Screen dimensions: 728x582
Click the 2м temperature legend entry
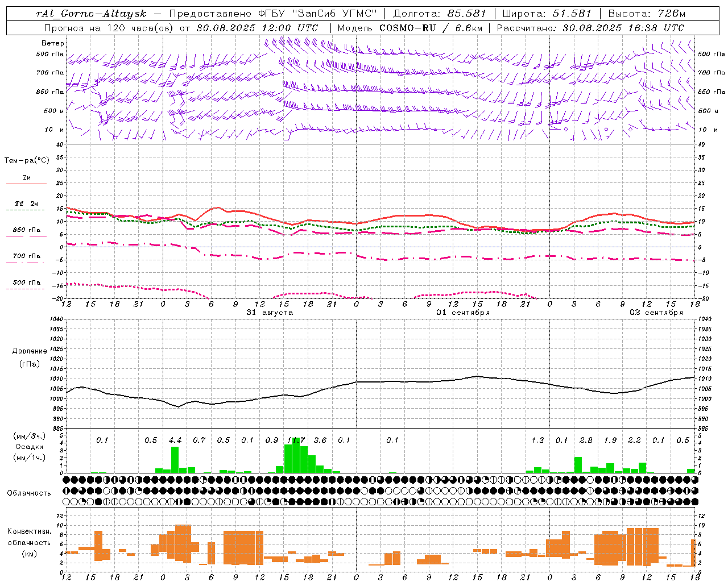[26, 177]
